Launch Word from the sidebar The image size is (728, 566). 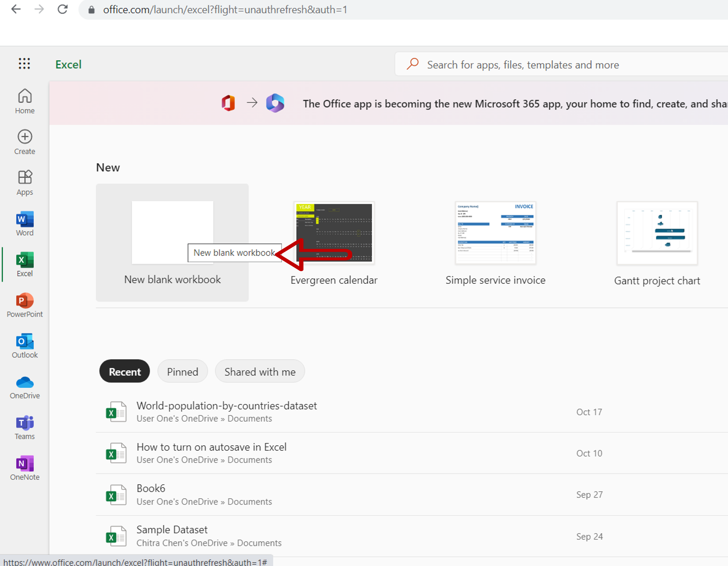click(25, 223)
